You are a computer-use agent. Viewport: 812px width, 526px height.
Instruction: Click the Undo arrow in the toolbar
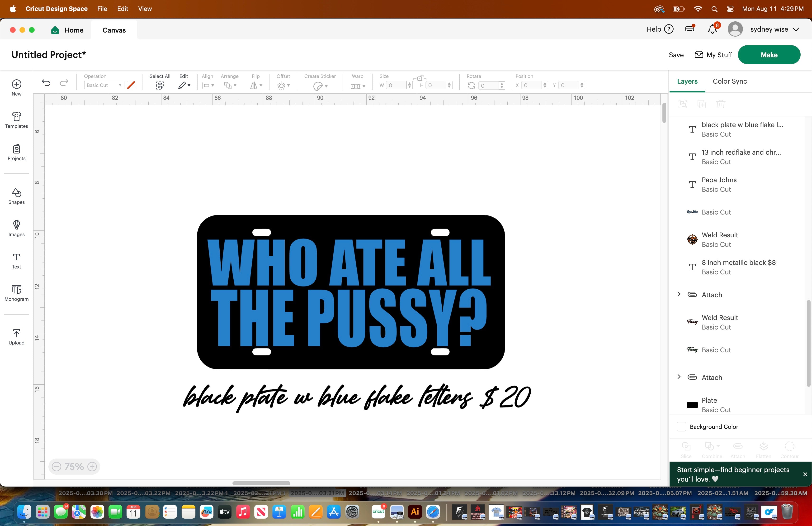(46, 83)
